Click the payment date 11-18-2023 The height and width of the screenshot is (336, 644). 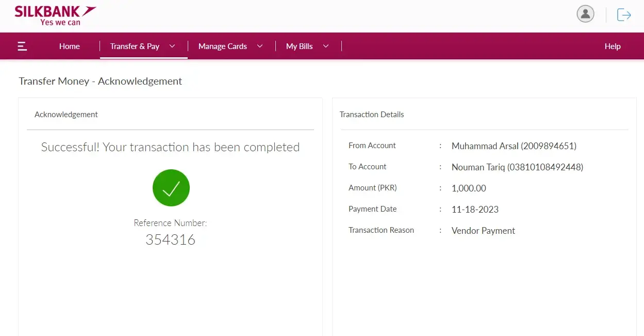[475, 210]
